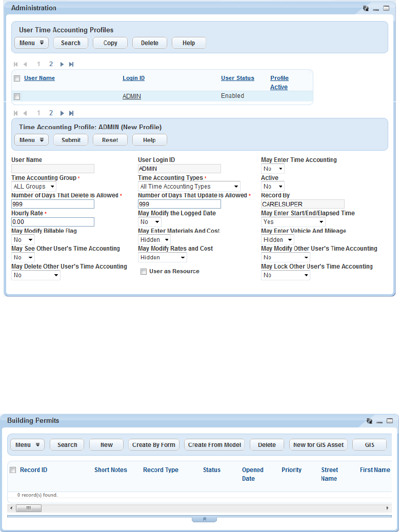Click Search in Building Permits toolbar

point(67,445)
